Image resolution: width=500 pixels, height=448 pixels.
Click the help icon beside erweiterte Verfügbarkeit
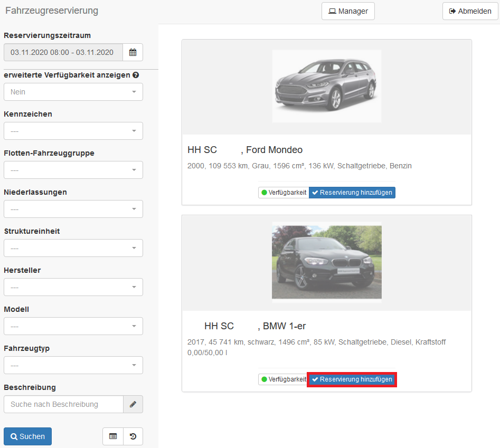pyautogui.click(x=136, y=75)
